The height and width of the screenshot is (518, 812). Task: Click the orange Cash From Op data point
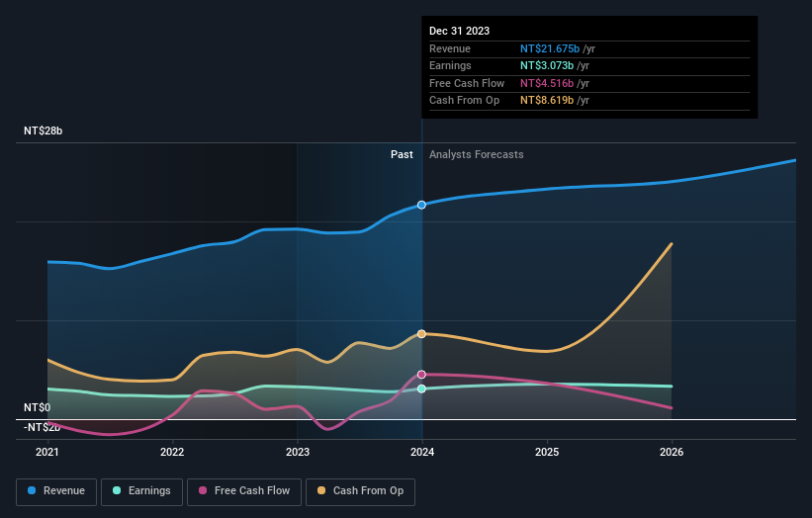[421, 334]
